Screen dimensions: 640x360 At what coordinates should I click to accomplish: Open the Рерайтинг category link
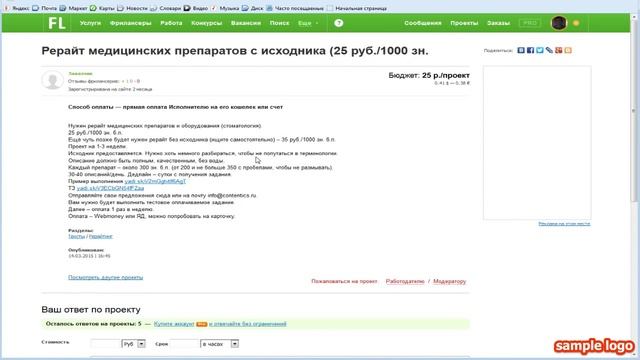[x=100, y=236]
